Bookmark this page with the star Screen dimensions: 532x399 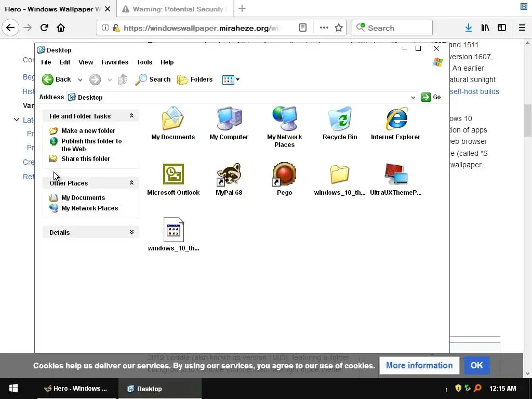click(339, 28)
